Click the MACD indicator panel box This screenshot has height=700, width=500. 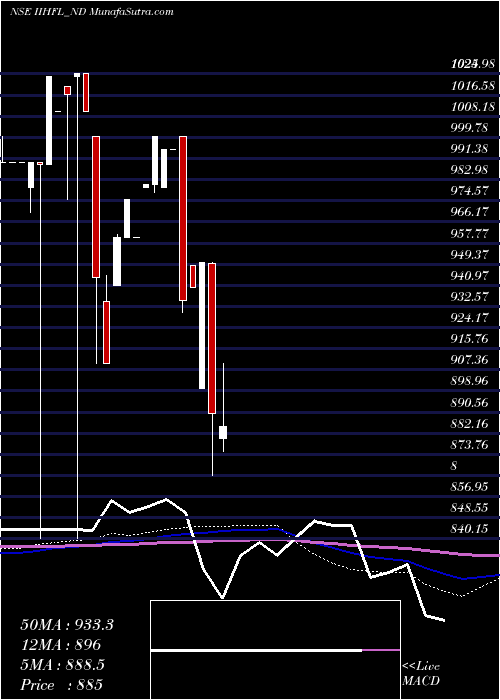pos(275,650)
